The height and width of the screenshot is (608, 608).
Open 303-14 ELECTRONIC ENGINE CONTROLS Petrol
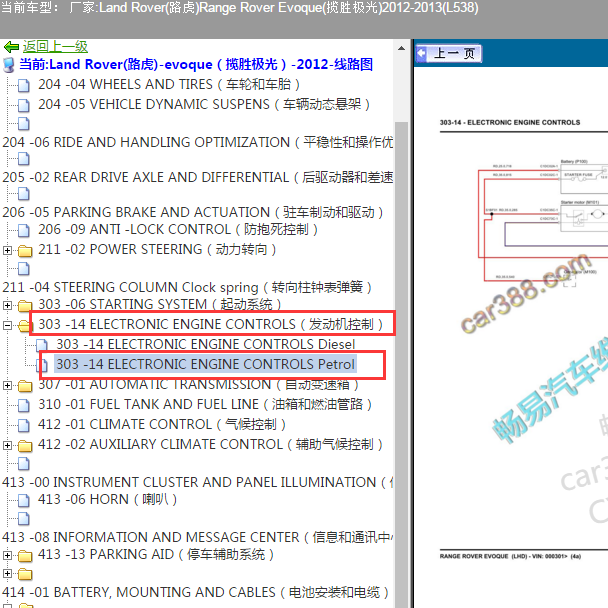tap(205, 364)
